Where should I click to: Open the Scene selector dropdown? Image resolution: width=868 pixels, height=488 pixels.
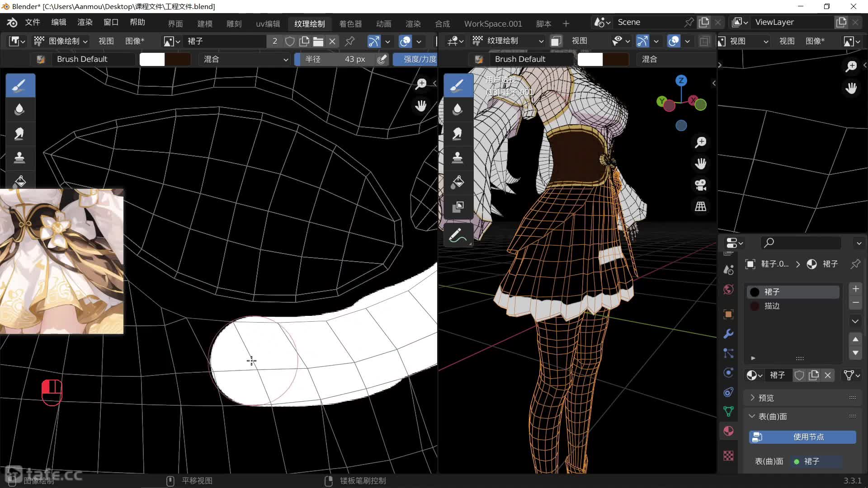(603, 22)
